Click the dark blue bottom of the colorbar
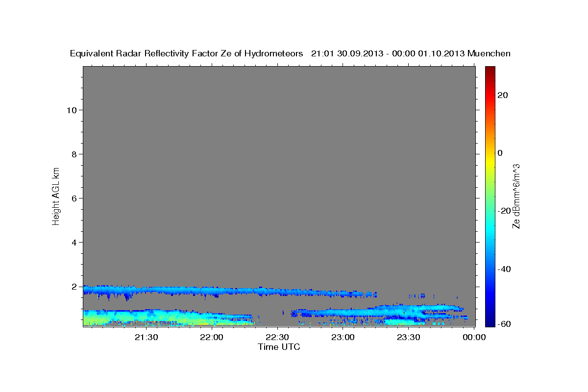The height and width of the screenshot is (392, 588). click(490, 322)
